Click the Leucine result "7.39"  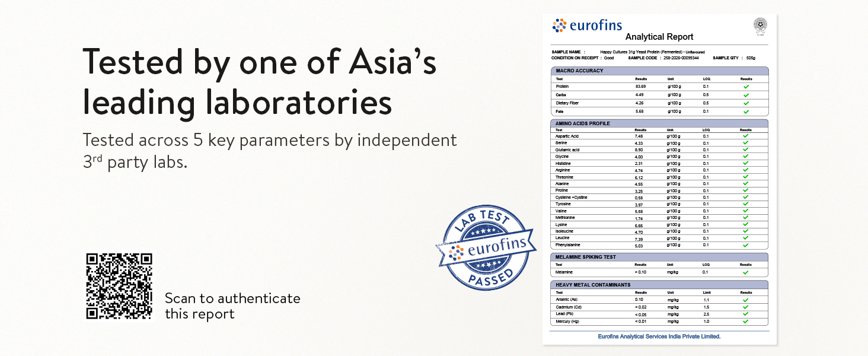(639, 238)
